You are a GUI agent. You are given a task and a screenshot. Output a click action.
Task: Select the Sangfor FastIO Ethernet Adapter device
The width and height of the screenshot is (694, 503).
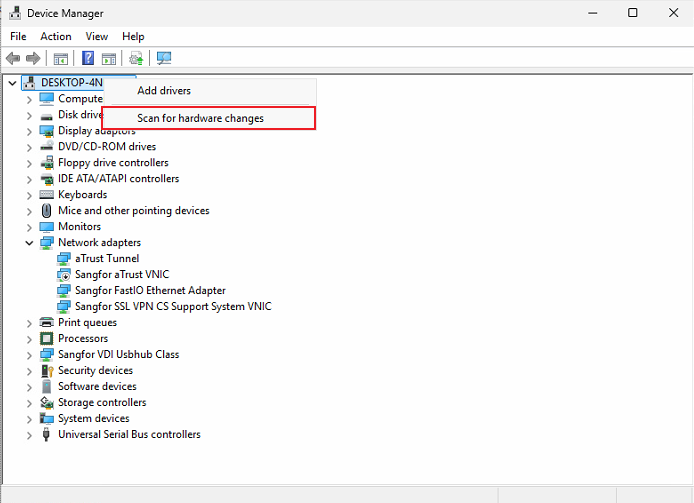[150, 291]
